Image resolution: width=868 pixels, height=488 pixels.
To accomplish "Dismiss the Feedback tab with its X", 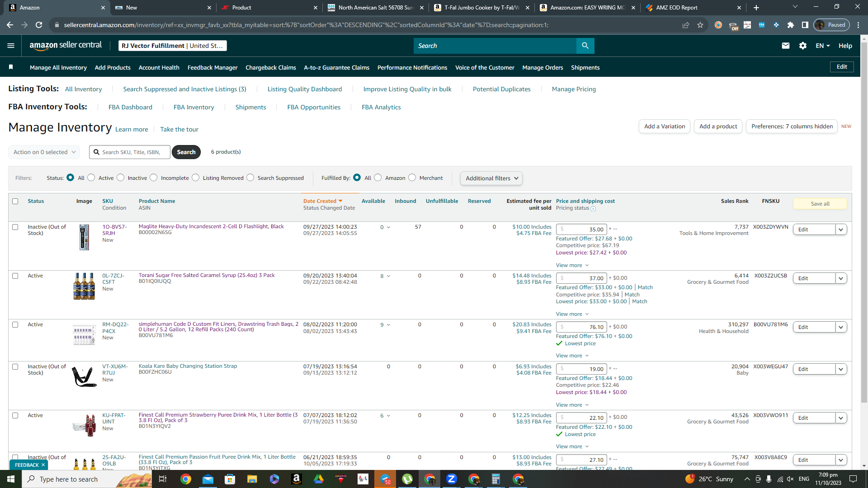I will pyautogui.click(x=43, y=465).
